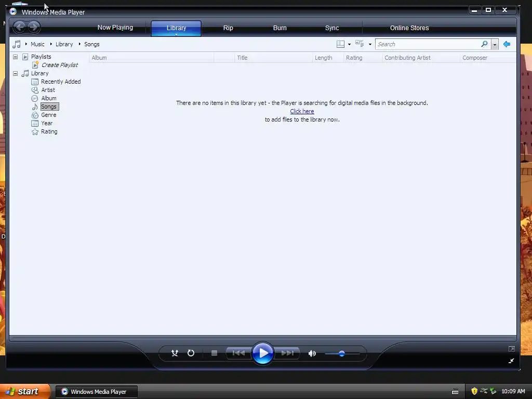Open the Windows start button
This screenshot has height=399, width=532.
(x=25, y=391)
